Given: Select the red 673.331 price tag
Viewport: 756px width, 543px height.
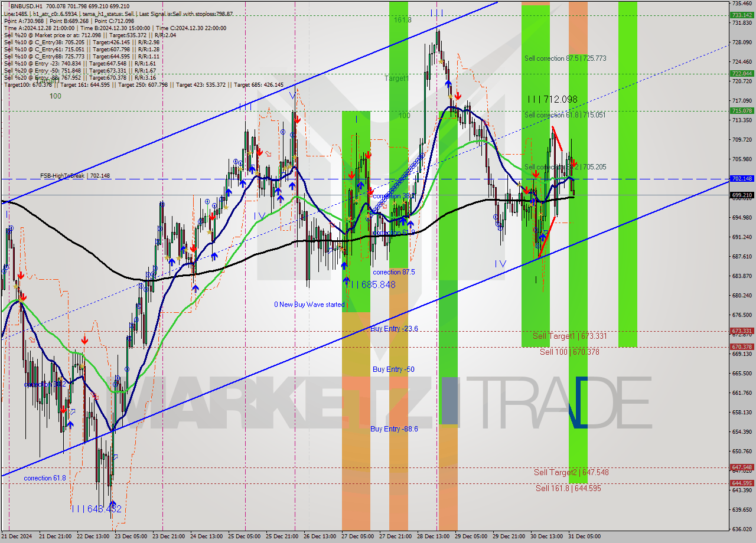Looking at the screenshot, I should [x=742, y=331].
